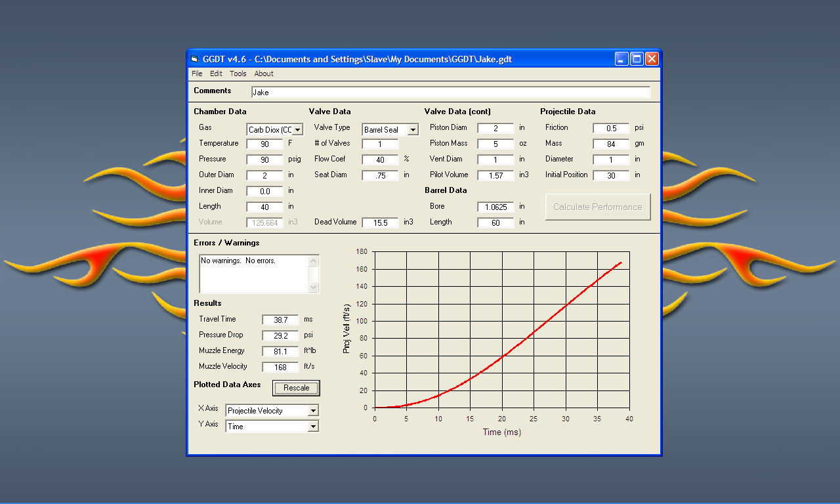The width and height of the screenshot is (840, 504).
Task: Open the File menu
Action: pyautogui.click(x=197, y=73)
